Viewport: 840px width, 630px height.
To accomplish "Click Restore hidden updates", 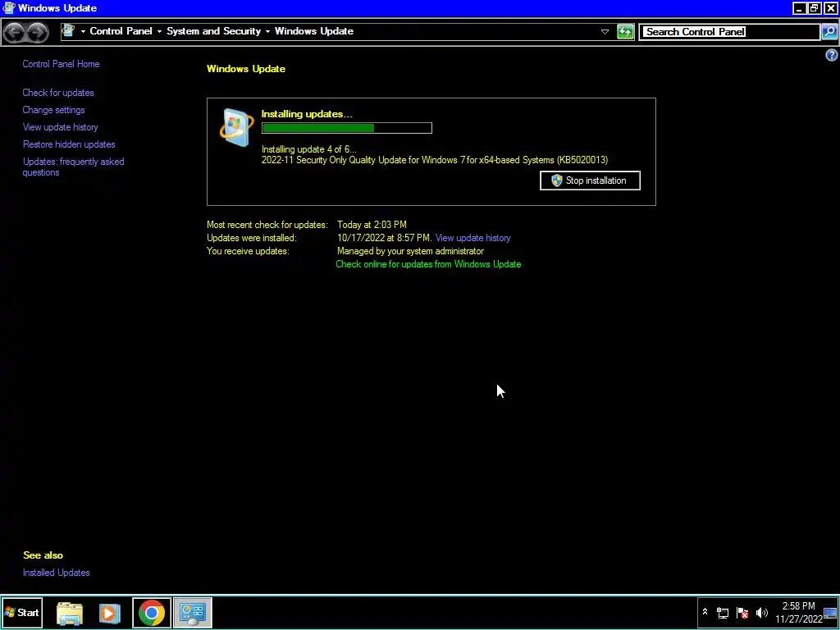I will click(69, 144).
